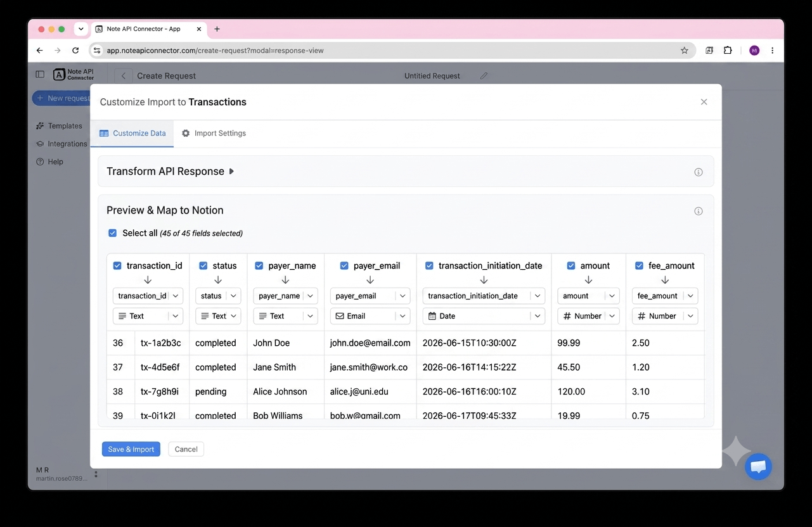Reload the page with the refresh icon

tap(75, 51)
